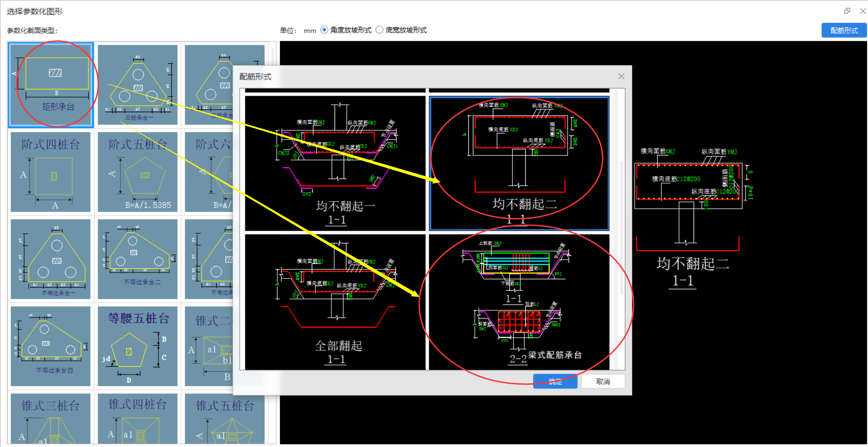The image size is (868, 447).
Task: Click the 横向面筋XMJ label in preview
Action: 658,151
